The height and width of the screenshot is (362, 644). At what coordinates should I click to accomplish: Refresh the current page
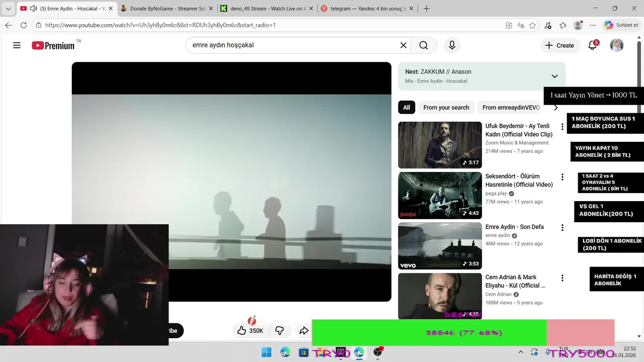click(x=24, y=25)
